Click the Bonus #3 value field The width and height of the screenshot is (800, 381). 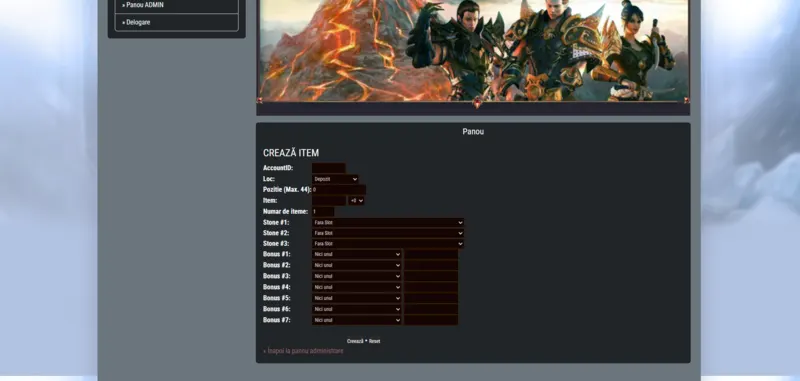431,276
